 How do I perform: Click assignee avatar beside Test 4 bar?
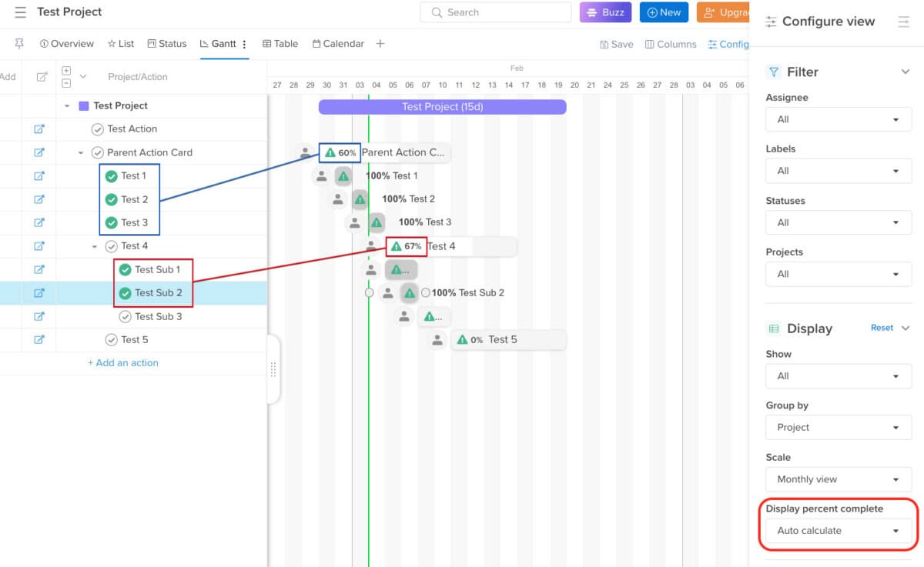371,246
